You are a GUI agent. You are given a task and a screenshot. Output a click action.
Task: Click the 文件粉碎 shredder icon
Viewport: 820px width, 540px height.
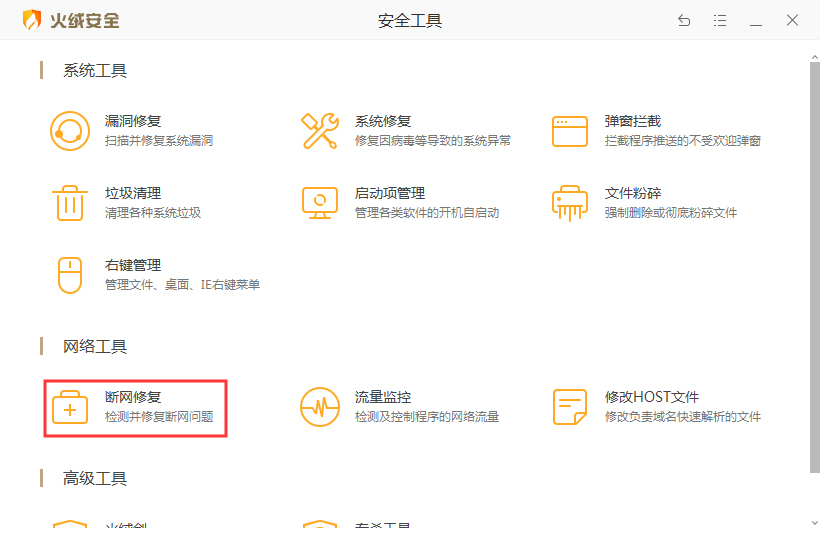[x=570, y=203]
